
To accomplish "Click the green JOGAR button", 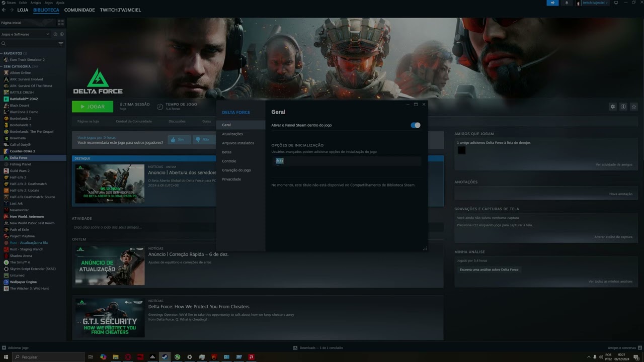I will pos(93,107).
